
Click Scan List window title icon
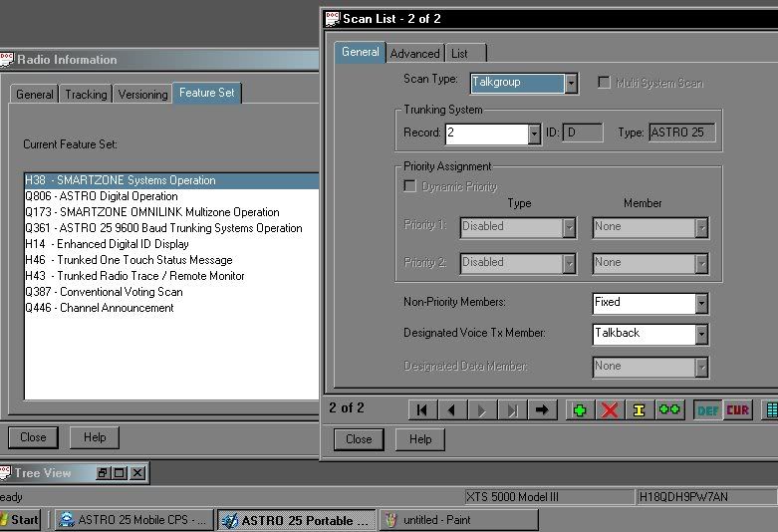332,19
